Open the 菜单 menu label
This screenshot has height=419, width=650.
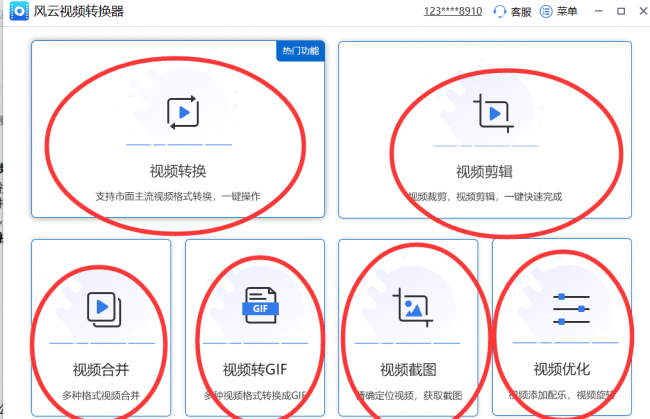(567, 11)
